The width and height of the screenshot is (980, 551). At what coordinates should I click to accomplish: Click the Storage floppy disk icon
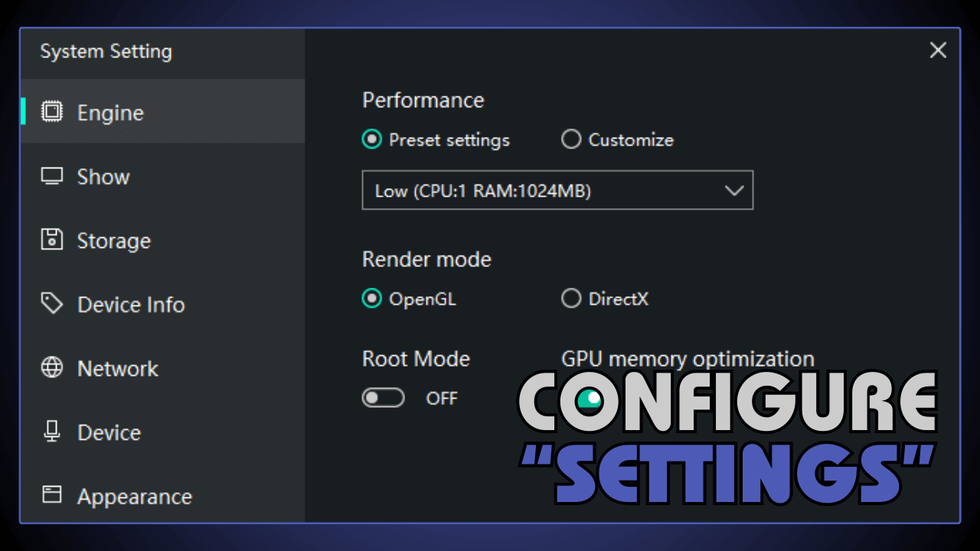pos(51,240)
